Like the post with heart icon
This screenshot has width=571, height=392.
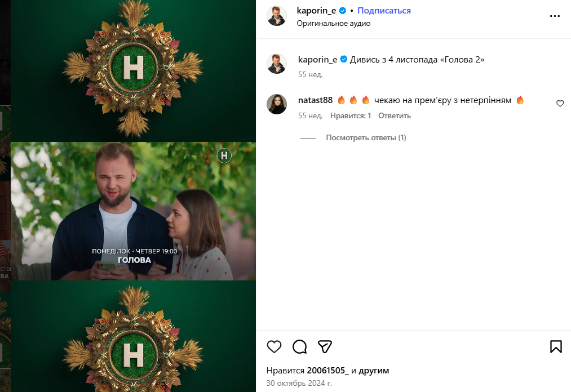tap(274, 346)
